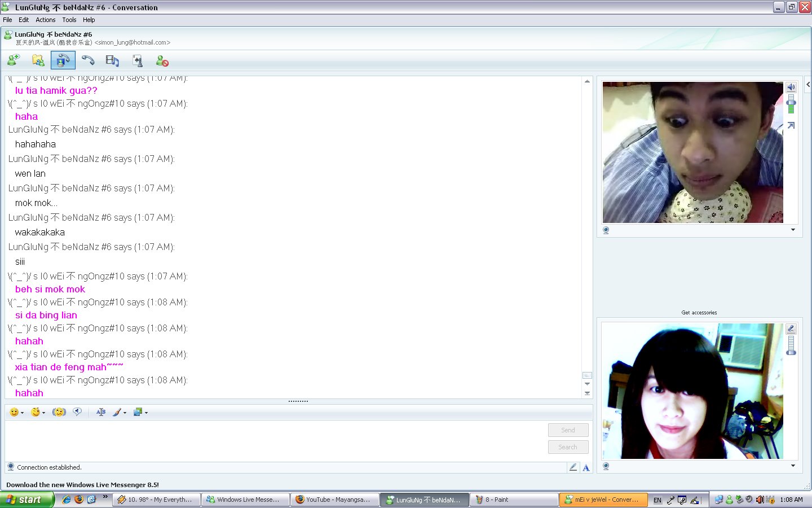Image resolution: width=812 pixels, height=508 pixels.
Task: Expand the winks dropdown arrow
Action: click(44, 413)
